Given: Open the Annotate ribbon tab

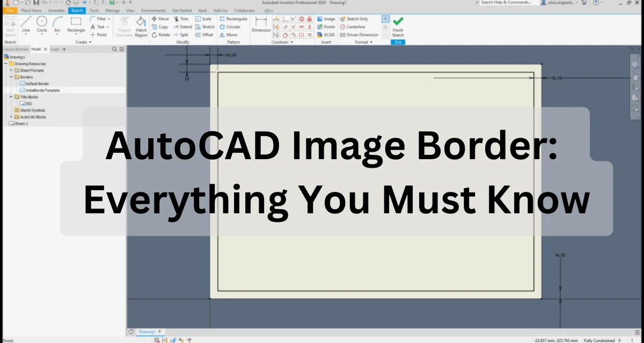Looking at the screenshot, I should [x=57, y=10].
